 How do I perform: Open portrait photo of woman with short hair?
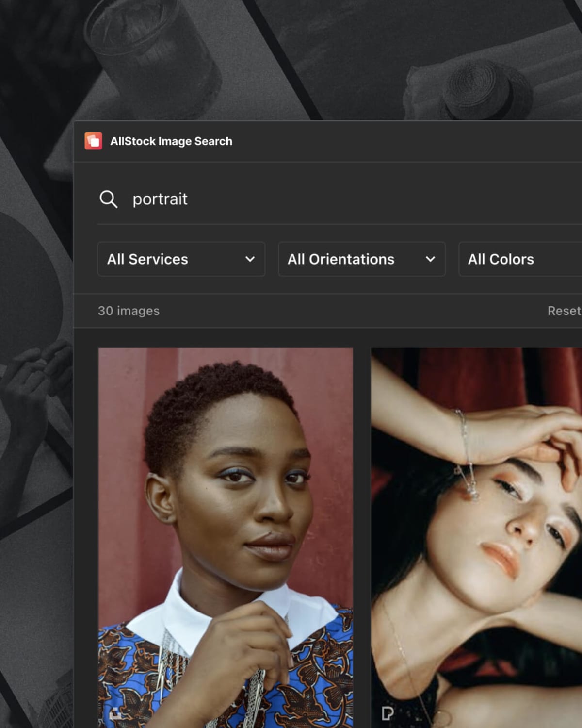[226, 538]
